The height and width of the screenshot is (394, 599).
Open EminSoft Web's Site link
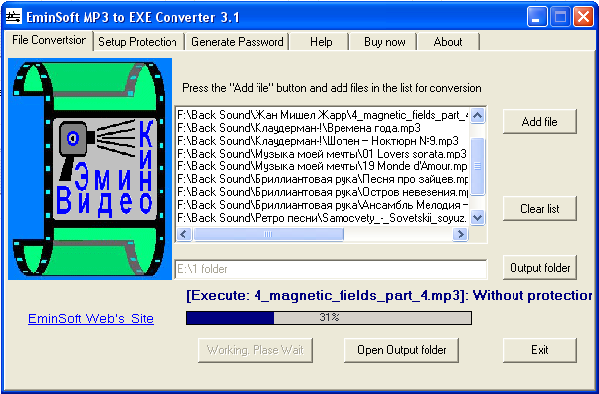coord(91,318)
